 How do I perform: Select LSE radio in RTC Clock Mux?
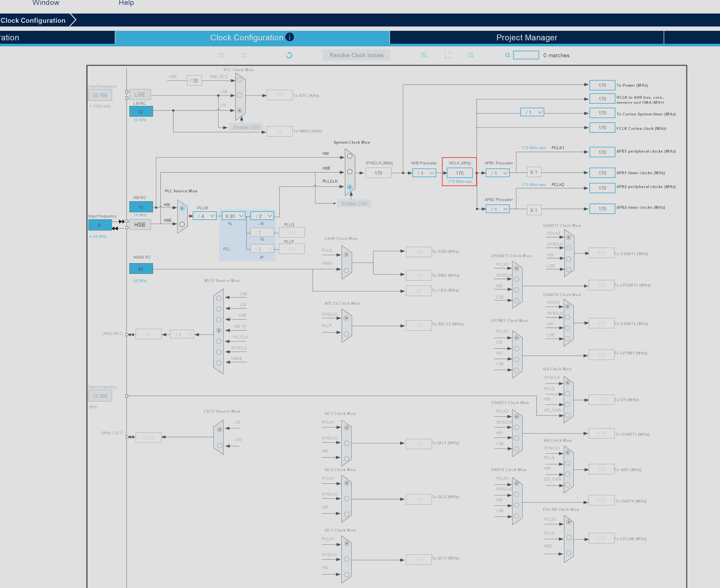pos(239,95)
